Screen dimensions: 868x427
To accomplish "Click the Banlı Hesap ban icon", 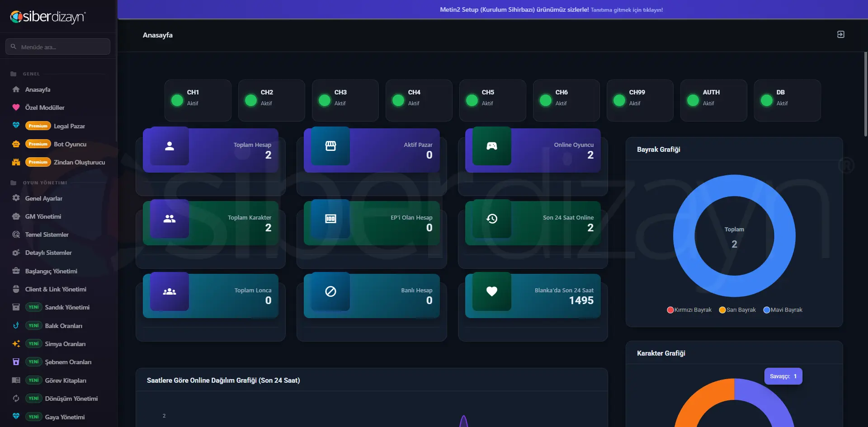I will [x=330, y=291].
